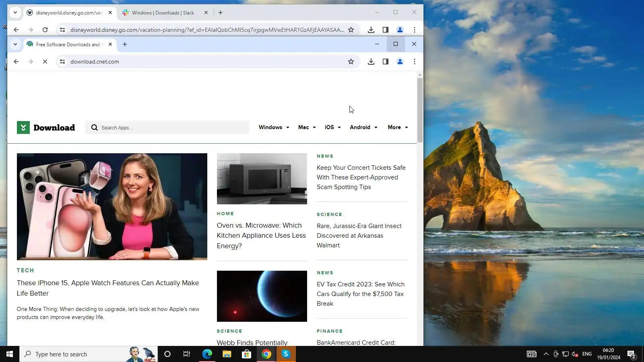Click the FINANCE category label
644x362 pixels.
(330, 331)
